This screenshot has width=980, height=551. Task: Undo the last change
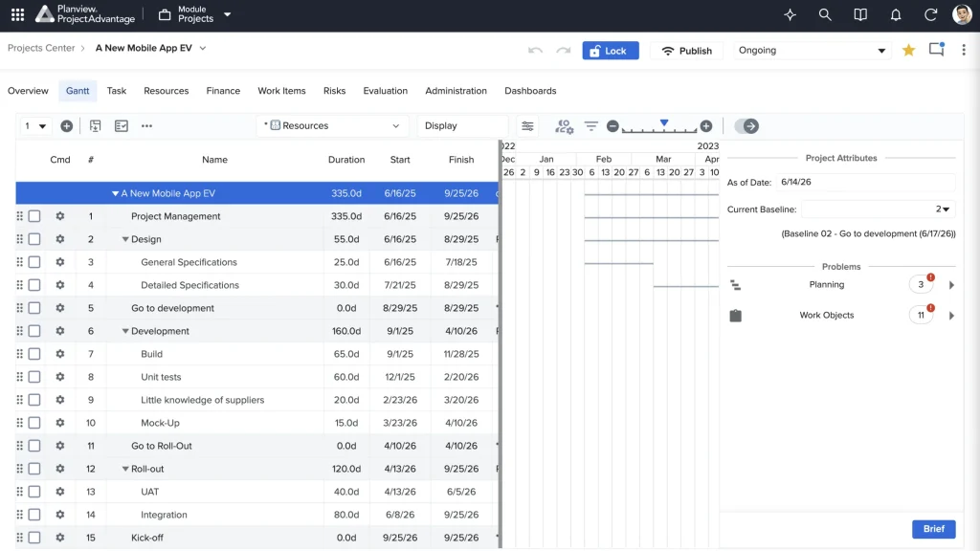pos(535,51)
